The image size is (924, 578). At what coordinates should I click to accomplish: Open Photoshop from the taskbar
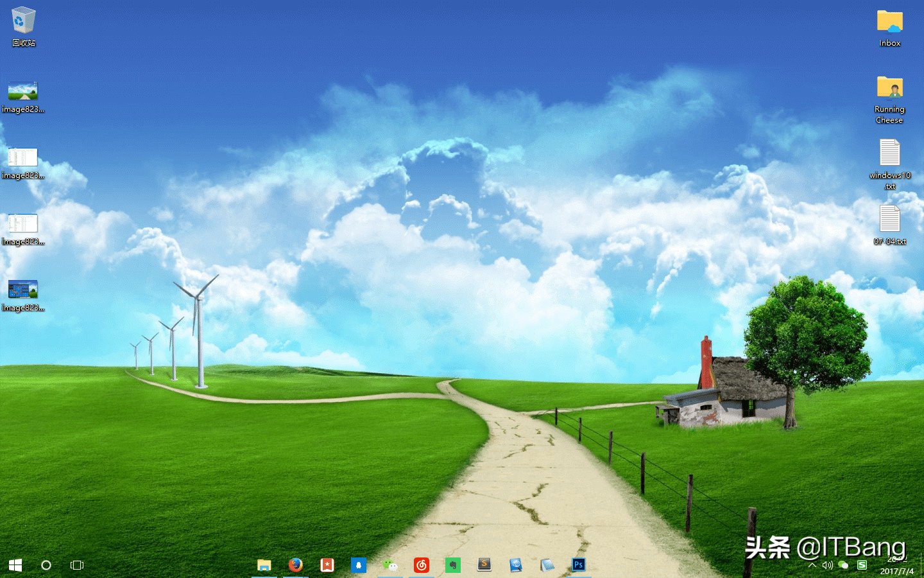(x=577, y=565)
